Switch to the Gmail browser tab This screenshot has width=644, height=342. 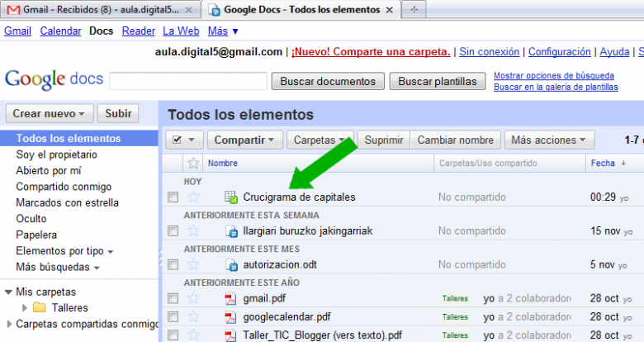click(101, 9)
